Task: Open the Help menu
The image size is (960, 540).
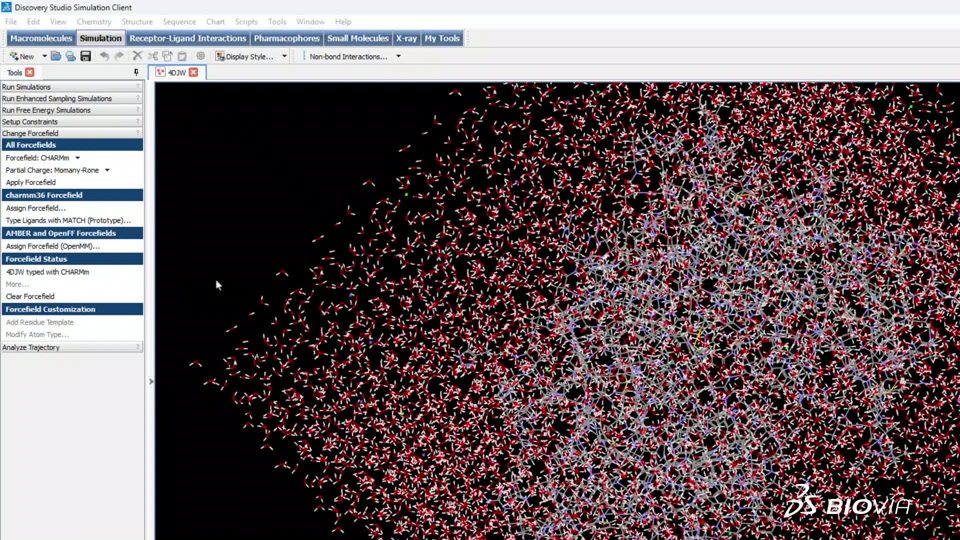Action: point(343,21)
